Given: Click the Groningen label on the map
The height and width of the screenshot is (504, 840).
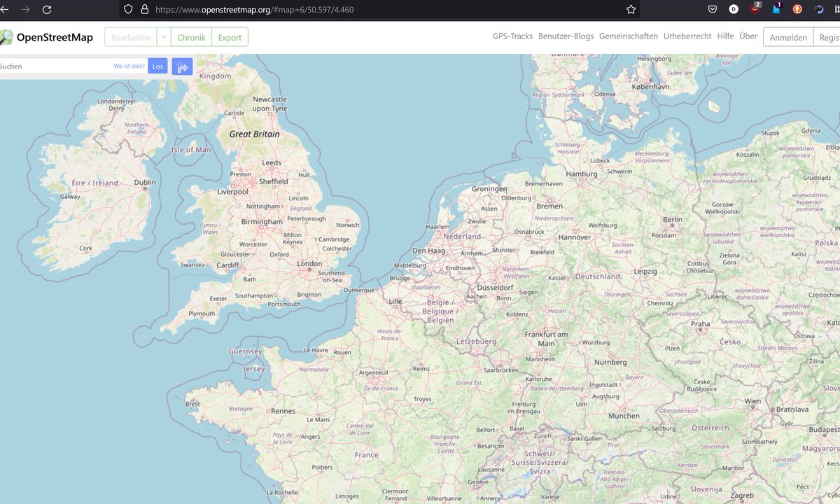Looking at the screenshot, I should 489,190.
